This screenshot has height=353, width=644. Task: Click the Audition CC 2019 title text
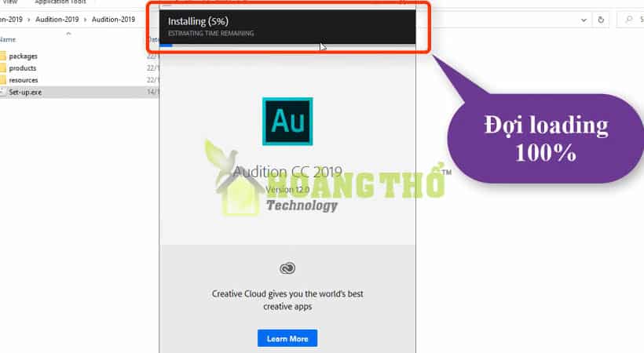[287, 172]
